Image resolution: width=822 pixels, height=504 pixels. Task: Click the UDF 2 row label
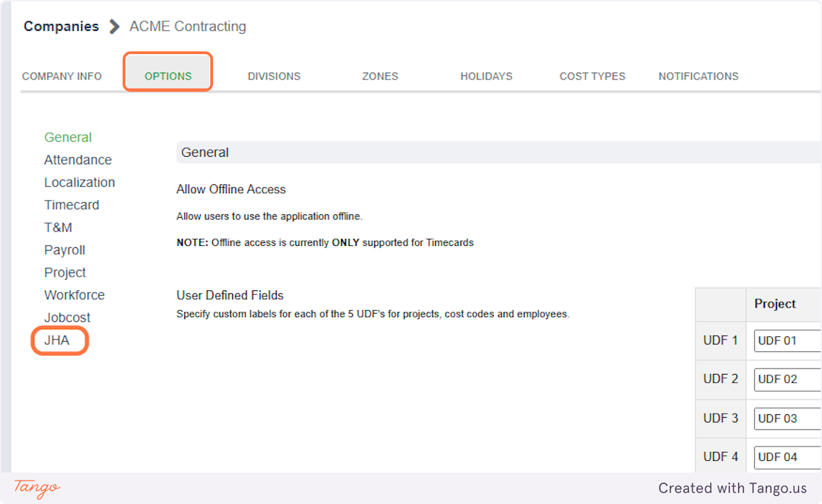click(x=721, y=379)
